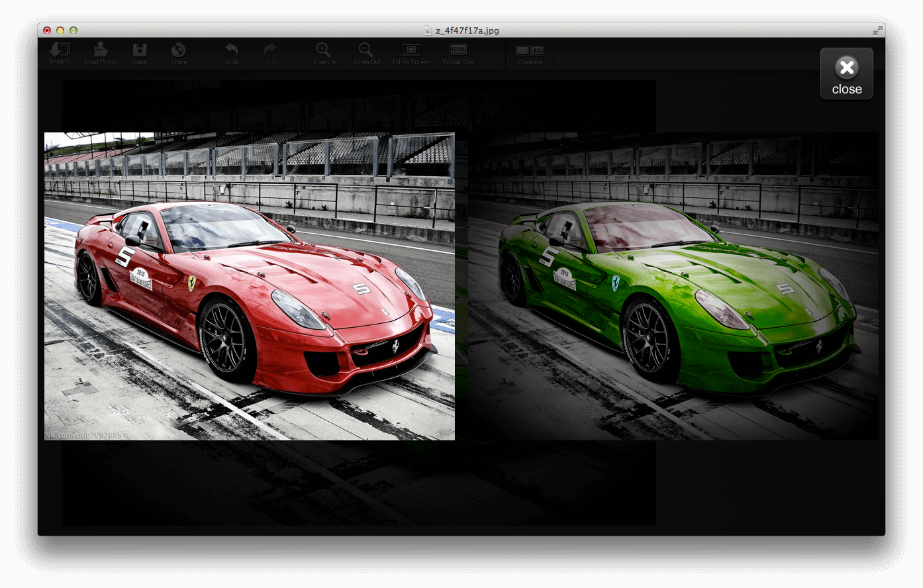Show the photo at Actual Size
The image size is (923, 588).
pyautogui.click(x=458, y=53)
